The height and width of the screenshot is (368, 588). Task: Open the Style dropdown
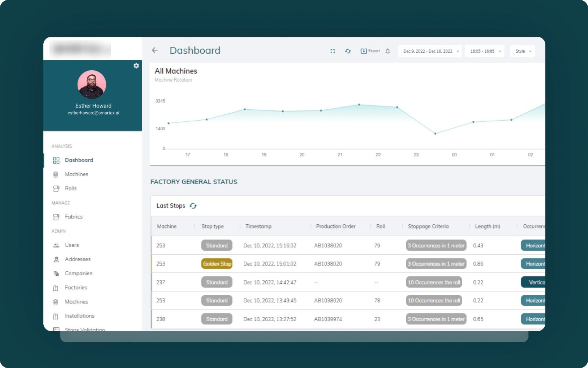(x=523, y=51)
